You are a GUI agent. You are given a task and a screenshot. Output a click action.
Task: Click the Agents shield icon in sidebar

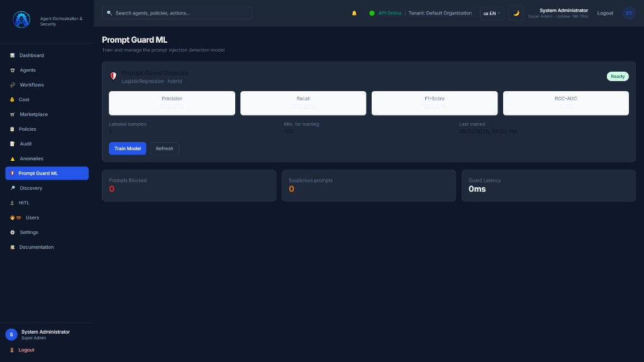(x=13, y=70)
